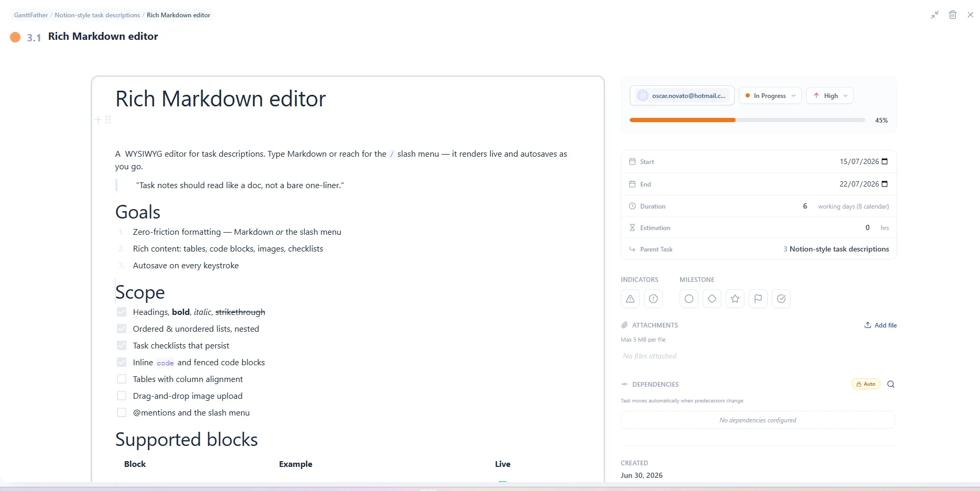The width and height of the screenshot is (980, 491).
Task: Edit the Start date 15/07/2026 field
Action: pos(864,161)
